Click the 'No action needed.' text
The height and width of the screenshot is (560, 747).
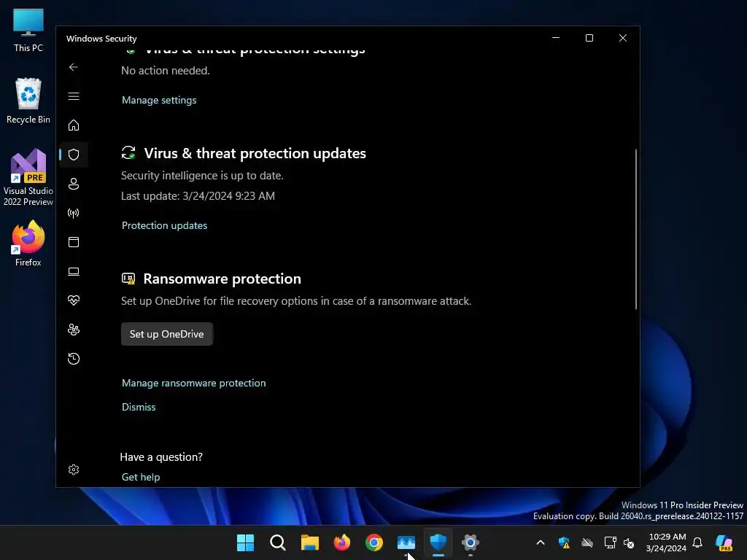pos(166,71)
